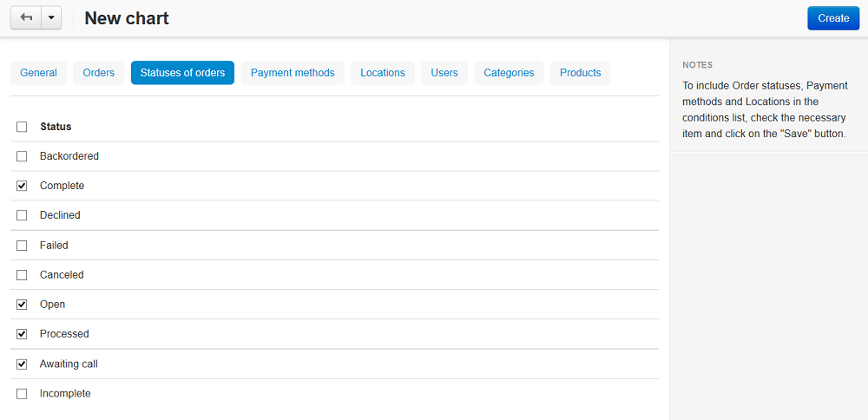Switch to the General tab
The width and height of the screenshot is (868, 420).
38,73
